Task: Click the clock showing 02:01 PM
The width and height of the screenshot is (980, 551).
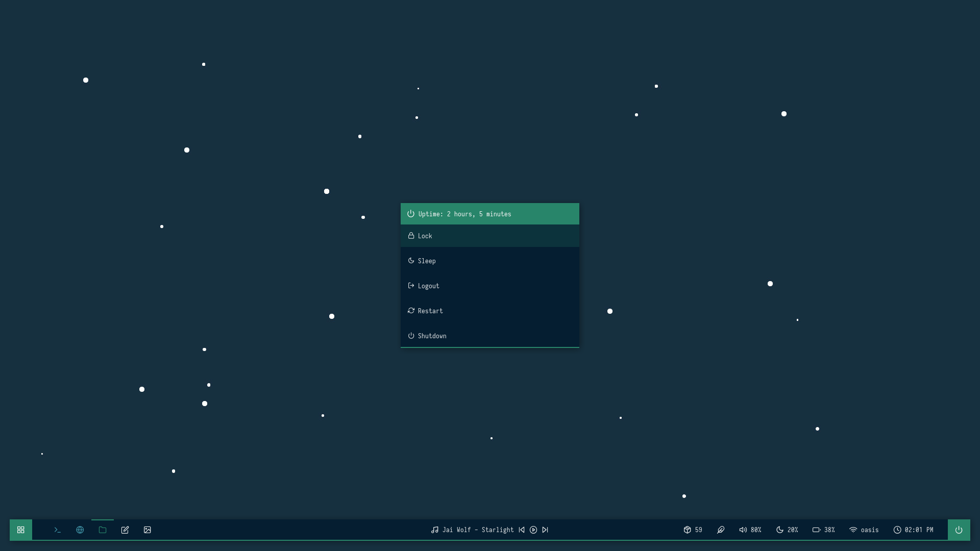Action: pos(913,530)
